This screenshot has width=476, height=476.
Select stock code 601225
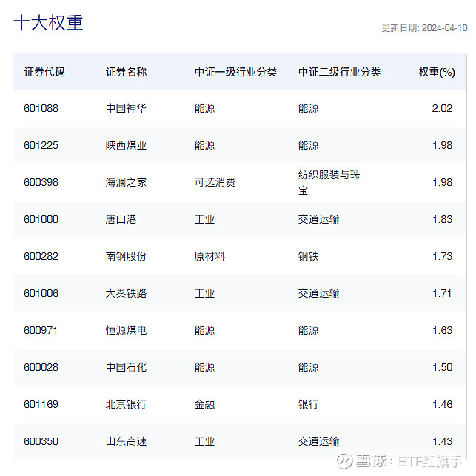coord(41,145)
